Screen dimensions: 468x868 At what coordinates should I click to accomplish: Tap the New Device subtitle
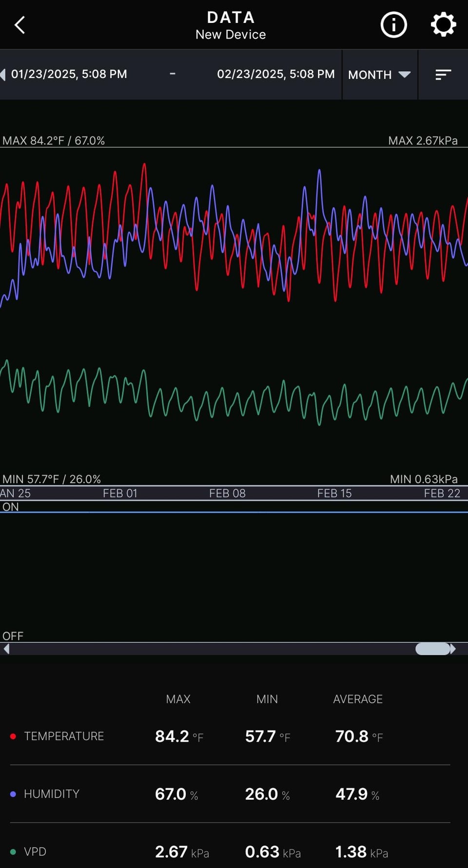(x=231, y=35)
